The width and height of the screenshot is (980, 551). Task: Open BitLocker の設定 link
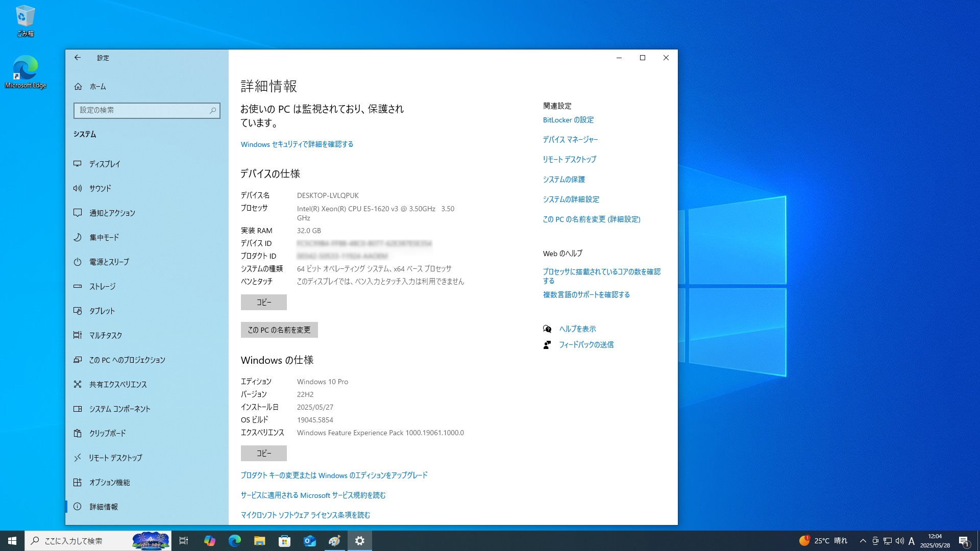click(x=569, y=120)
